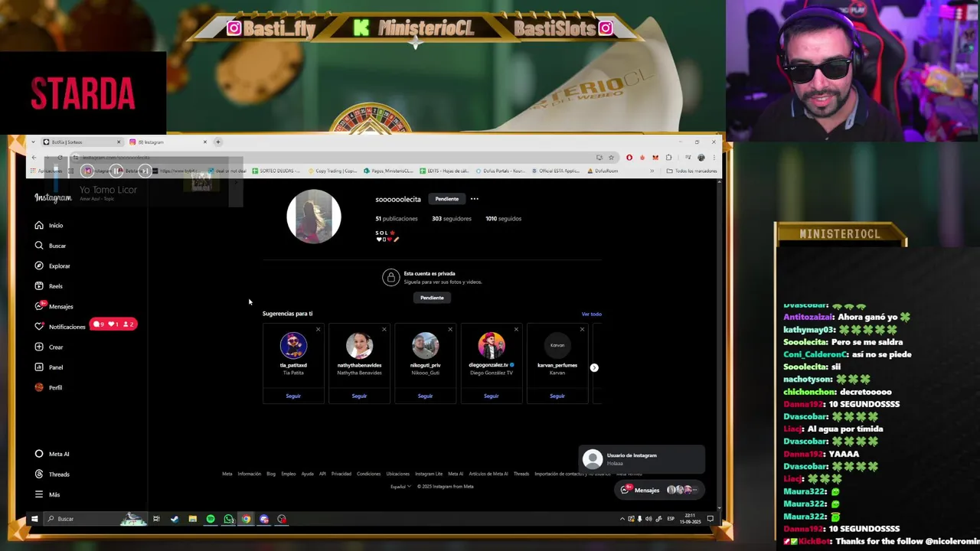980x551 pixels.
Task: Open the SORTEO DEUDAS bookmark
Action: click(277, 171)
